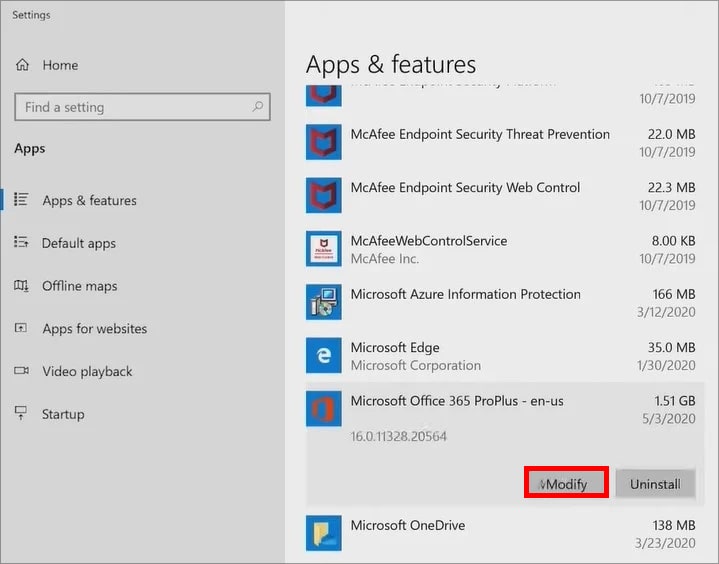Click the Microsoft Edge icon
Screen dimensions: 719x564
click(x=324, y=355)
